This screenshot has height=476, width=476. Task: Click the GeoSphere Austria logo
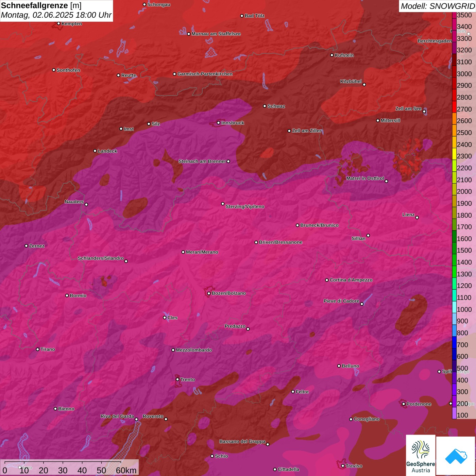tap(421, 456)
